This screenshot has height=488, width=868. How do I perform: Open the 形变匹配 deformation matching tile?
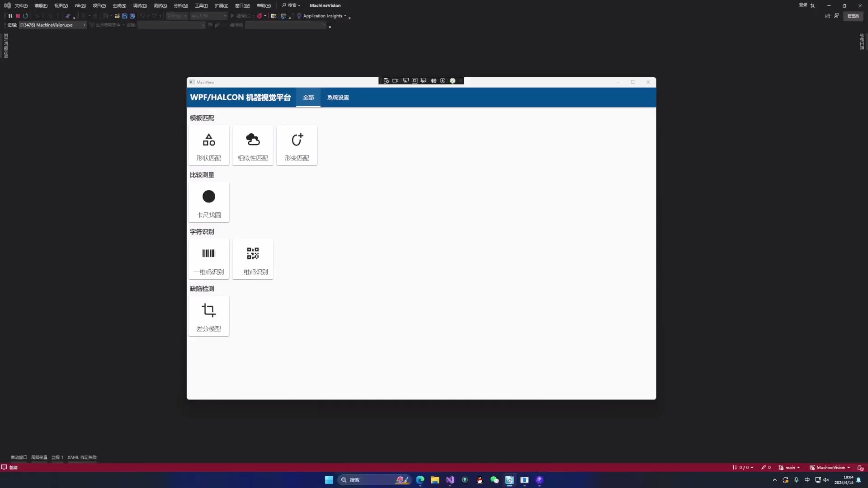pos(297,145)
